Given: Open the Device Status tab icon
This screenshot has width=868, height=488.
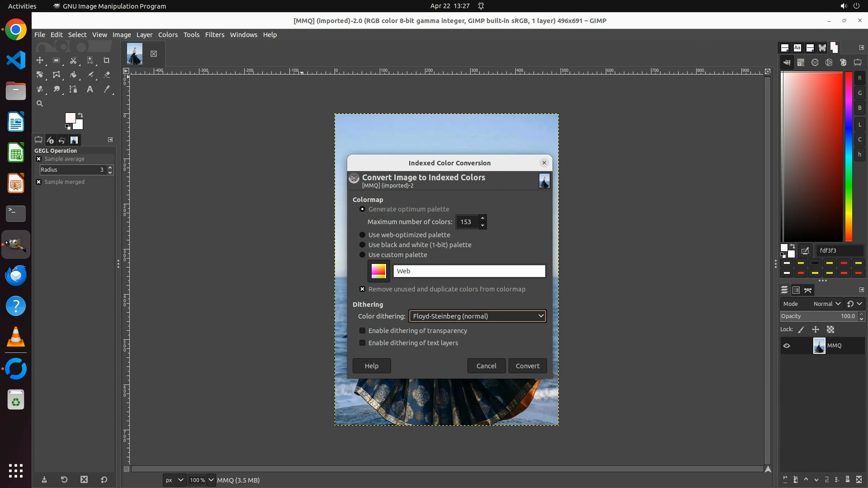Looking at the screenshot, I should click(50, 140).
